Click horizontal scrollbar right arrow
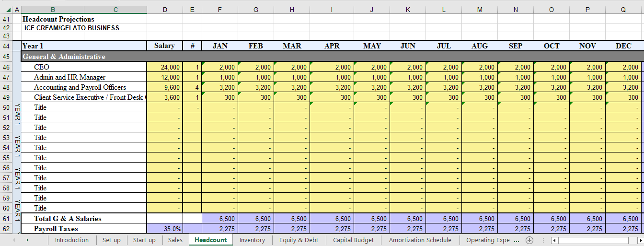The image size is (644, 246). (x=640, y=240)
